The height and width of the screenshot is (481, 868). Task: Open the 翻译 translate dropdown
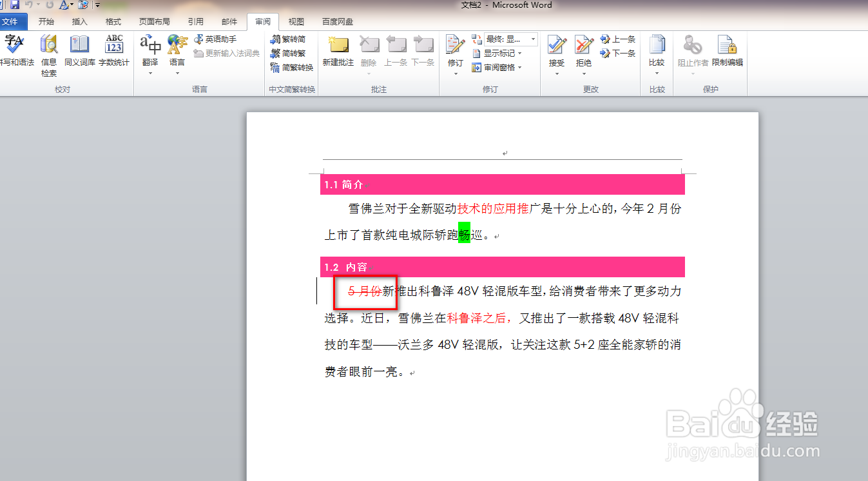tap(150, 55)
